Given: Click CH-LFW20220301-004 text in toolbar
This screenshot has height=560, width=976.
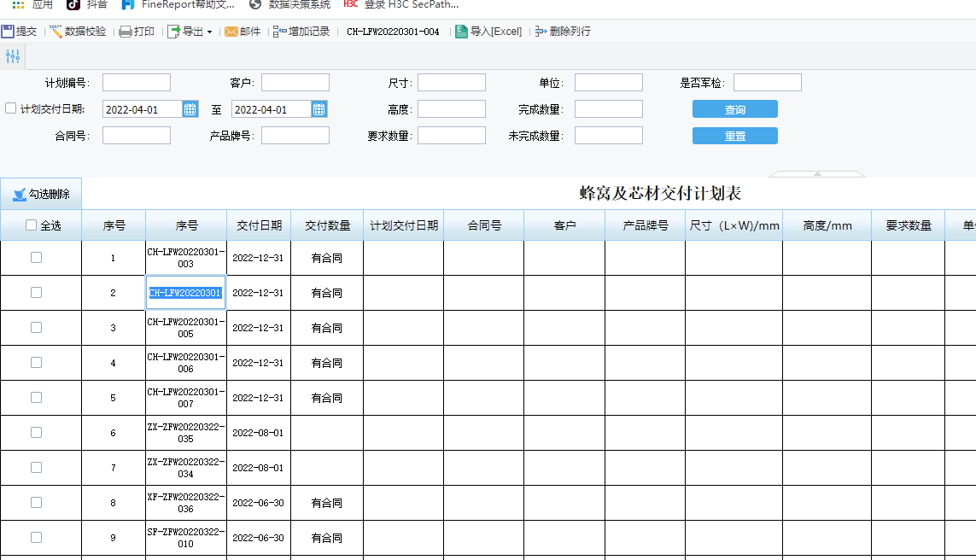Looking at the screenshot, I should point(393,32).
